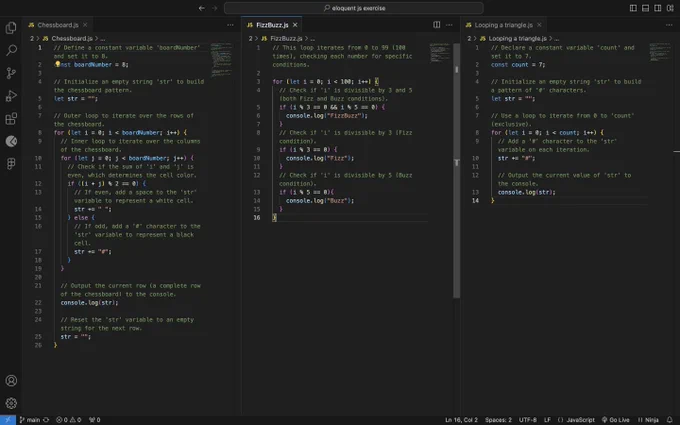The image size is (680, 425).
Task: Open the Manage gear icon
Action: pos(11,403)
